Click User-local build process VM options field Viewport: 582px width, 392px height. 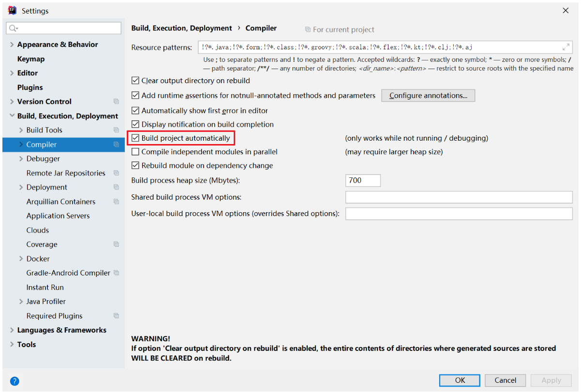459,214
